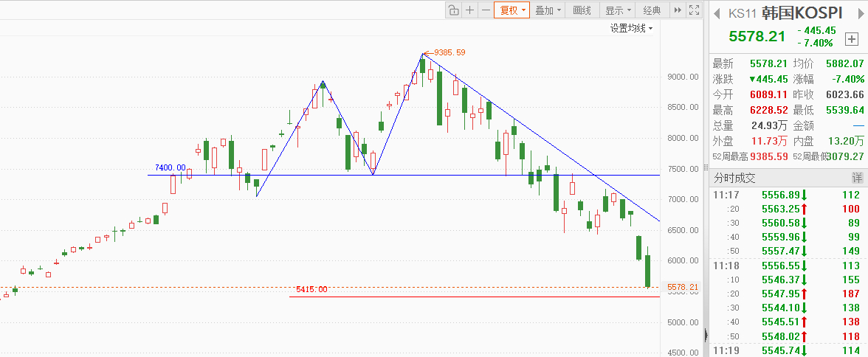Open the 复权 dropdown
The width and height of the screenshot is (868, 357).
tap(512, 10)
